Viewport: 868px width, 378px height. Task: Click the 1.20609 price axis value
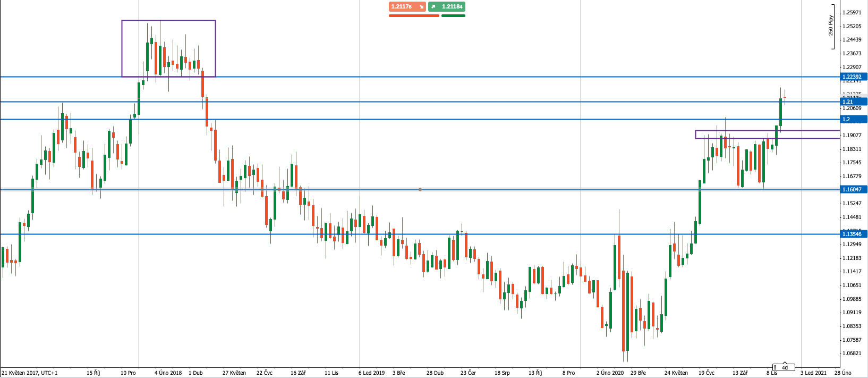(x=852, y=108)
